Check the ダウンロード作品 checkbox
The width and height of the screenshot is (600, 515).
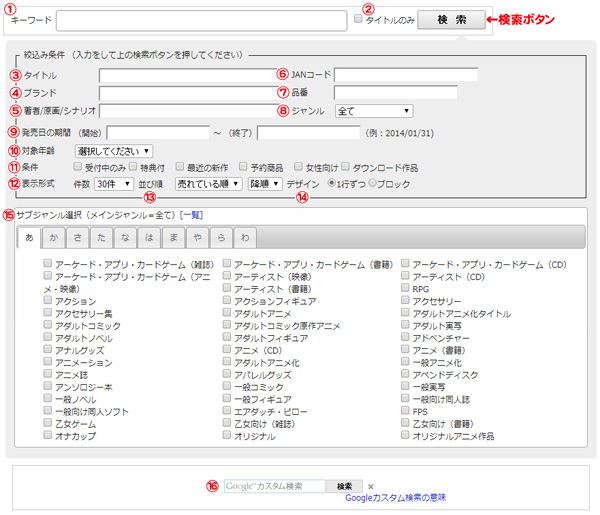(345, 166)
